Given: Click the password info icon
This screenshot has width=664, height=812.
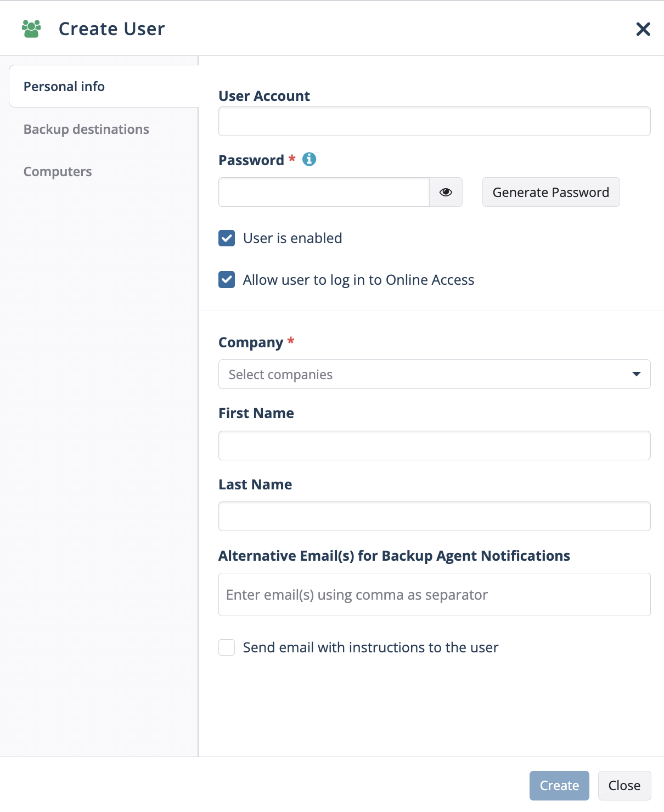Looking at the screenshot, I should click(310, 159).
